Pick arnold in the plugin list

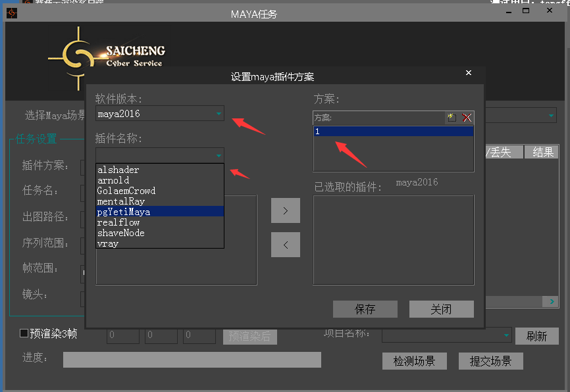(x=113, y=180)
